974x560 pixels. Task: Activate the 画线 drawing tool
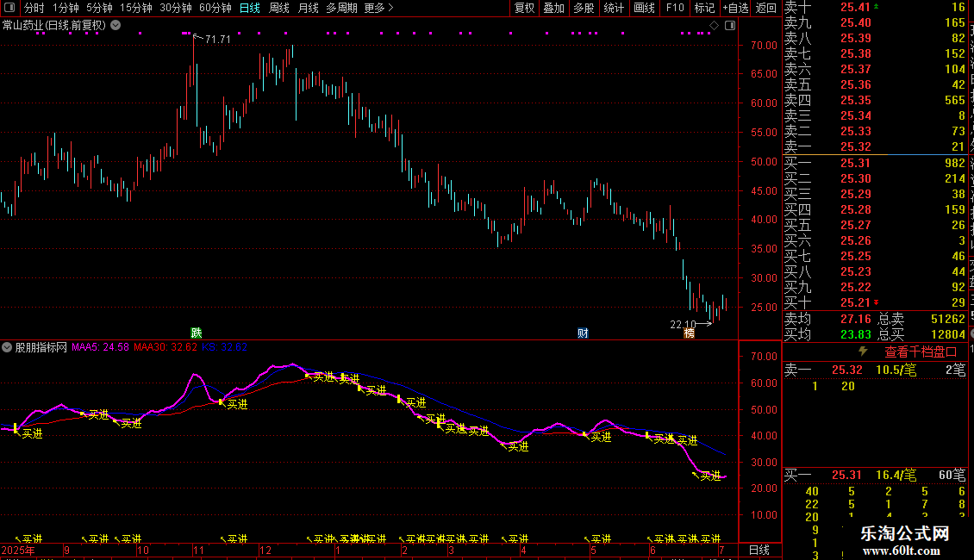(x=644, y=8)
